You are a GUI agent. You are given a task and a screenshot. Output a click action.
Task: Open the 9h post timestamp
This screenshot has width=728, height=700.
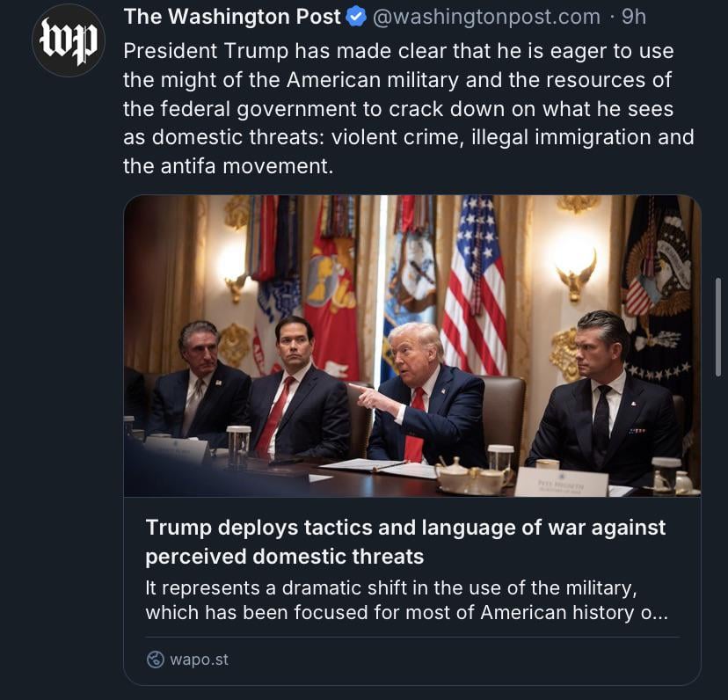click(634, 17)
